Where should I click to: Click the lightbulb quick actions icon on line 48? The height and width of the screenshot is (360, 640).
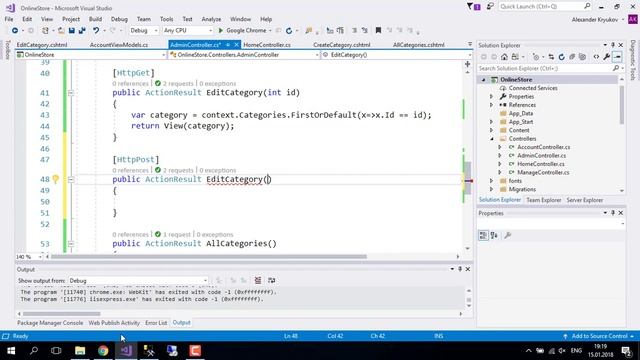click(56, 179)
